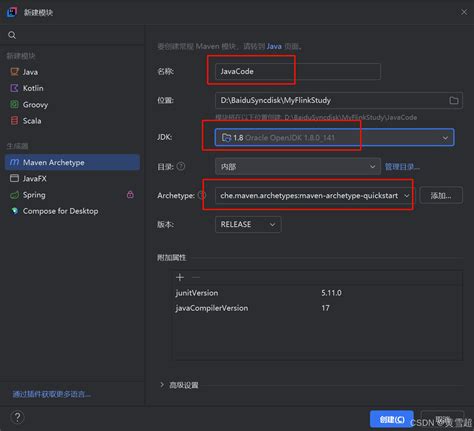Click the JavaCode name input field
This screenshot has height=431, width=474.
[x=298, y=71]
